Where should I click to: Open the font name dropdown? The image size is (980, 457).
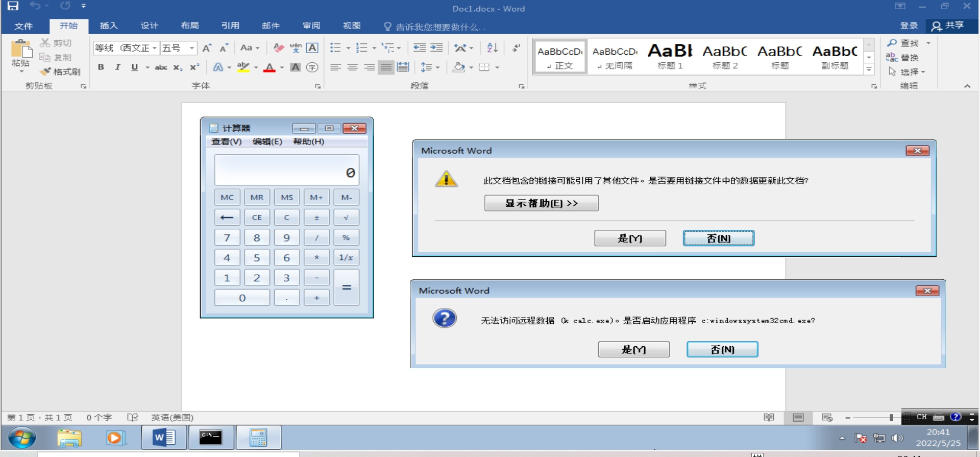coord(154,48)
